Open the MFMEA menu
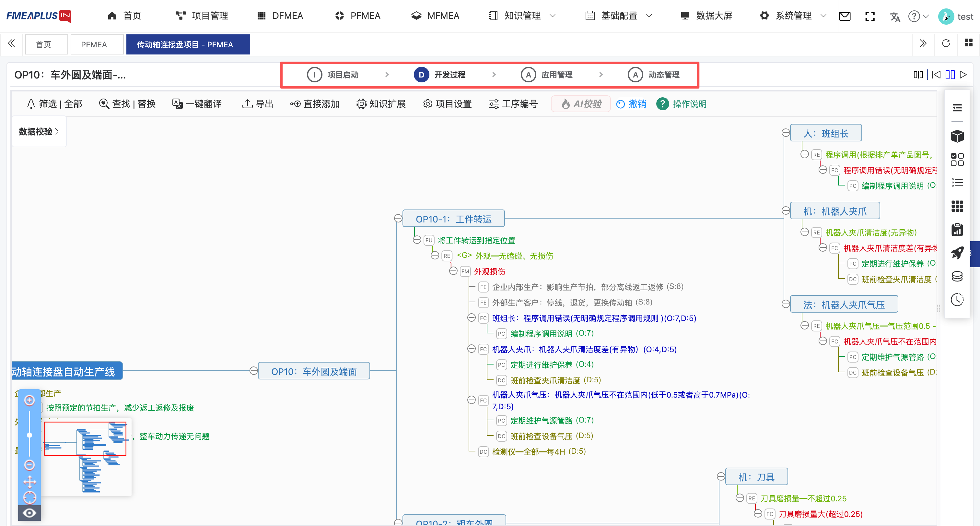Image resolution: width=980 pixels, height=526 pixels. (x=435, y=16)
